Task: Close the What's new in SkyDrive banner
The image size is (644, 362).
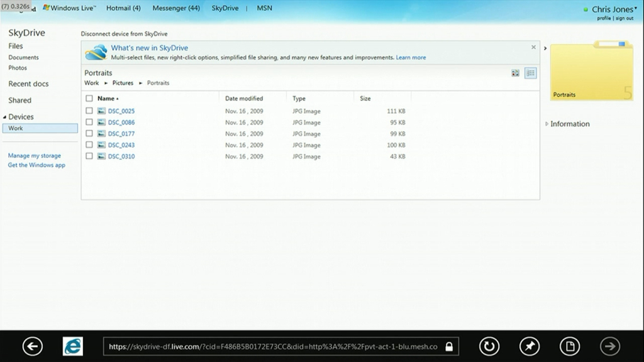Action: (533, 47)
